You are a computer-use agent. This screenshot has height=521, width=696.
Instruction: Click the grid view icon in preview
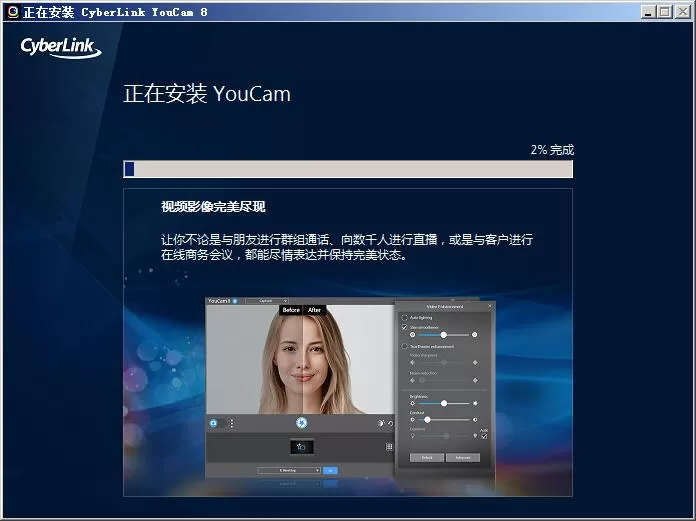pyautogui.click(x=389, y=447)
